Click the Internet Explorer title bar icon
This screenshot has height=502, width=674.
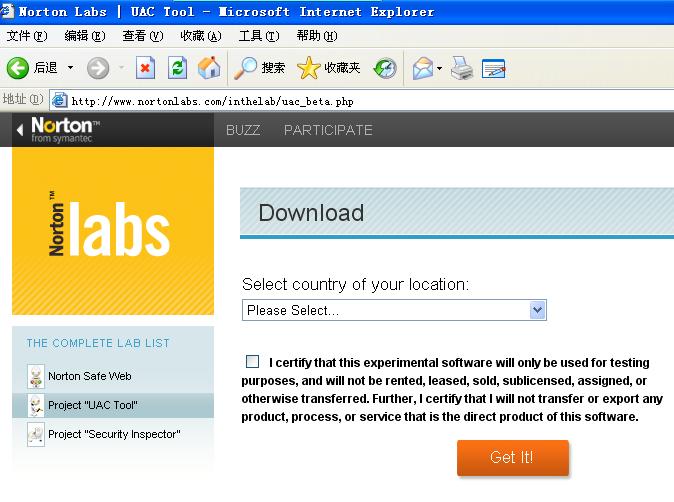(x=7, y=11)
